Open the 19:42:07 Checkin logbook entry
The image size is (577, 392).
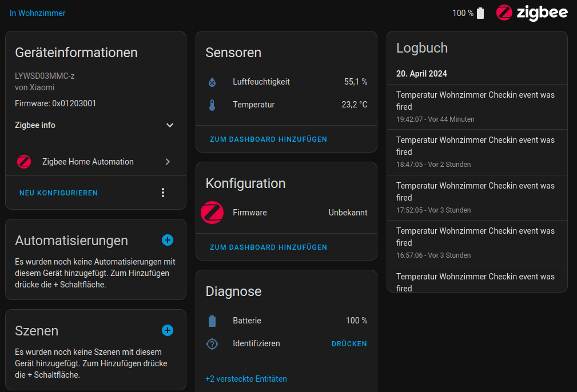[x=476, y=107]
